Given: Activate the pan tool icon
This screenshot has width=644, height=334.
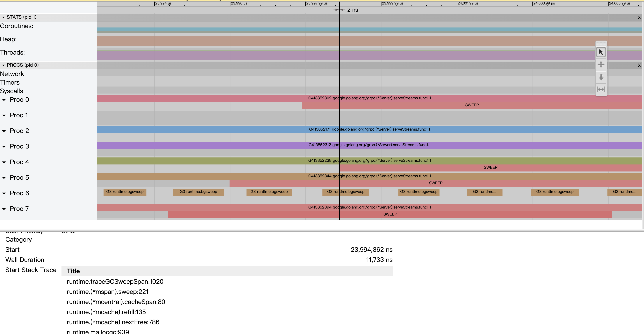Looking at the screenshot, I should [601, 65].
